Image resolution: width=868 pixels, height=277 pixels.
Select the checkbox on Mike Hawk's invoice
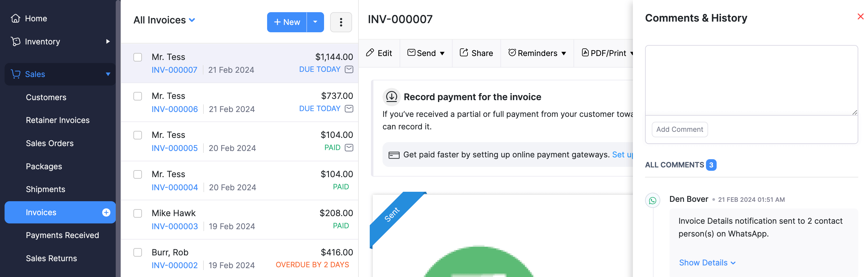point(137,213)
